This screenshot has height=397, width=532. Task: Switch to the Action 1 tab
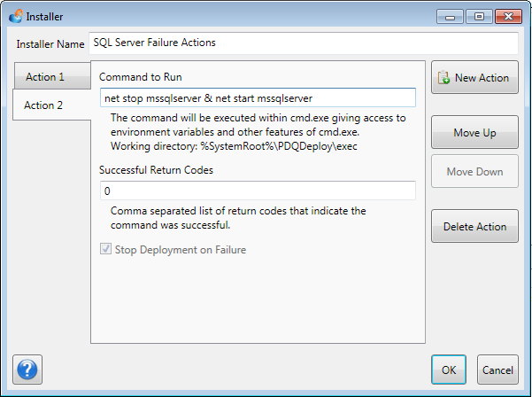pyautogui.click(x=46, y=77)
